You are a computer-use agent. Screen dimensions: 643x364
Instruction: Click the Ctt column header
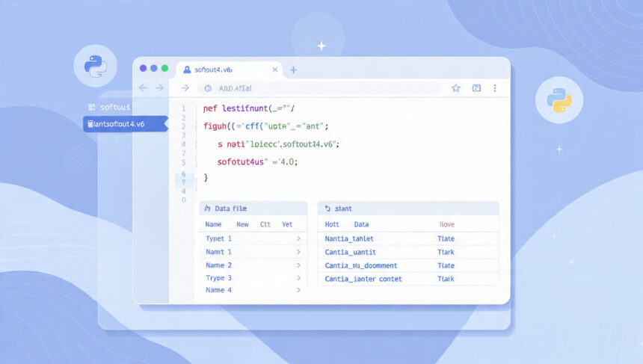(265, 224)
